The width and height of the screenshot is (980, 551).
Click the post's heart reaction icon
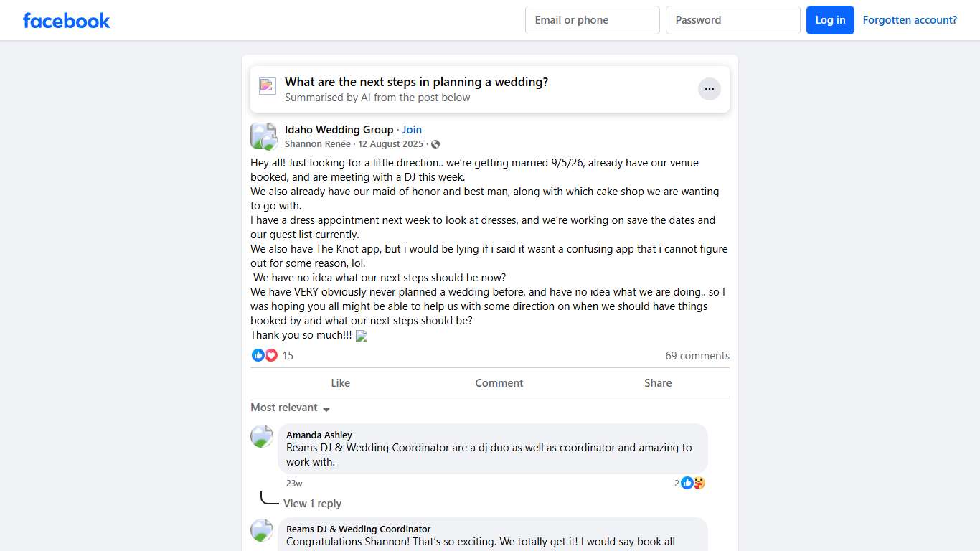click(x=271, y=355)
